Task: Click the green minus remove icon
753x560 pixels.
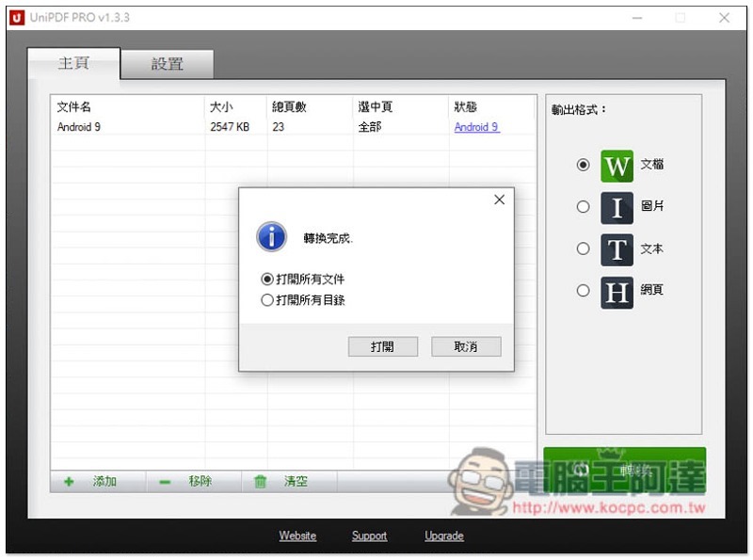Action: pyautogui.click(x=165, y=482)
